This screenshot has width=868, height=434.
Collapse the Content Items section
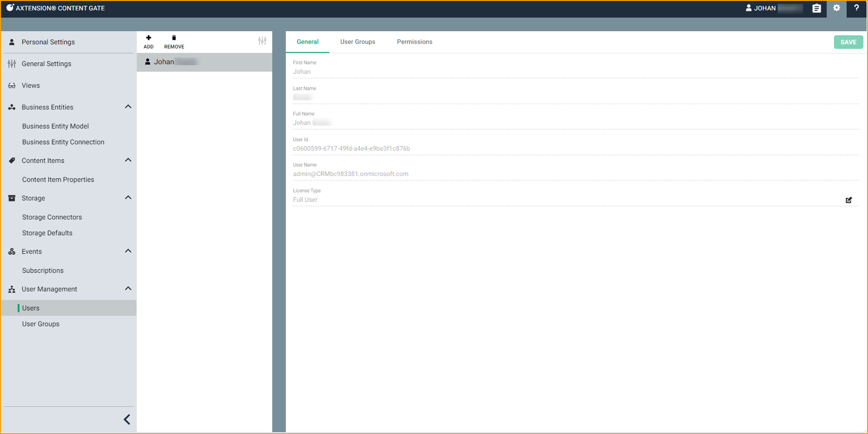click(128, 160)
